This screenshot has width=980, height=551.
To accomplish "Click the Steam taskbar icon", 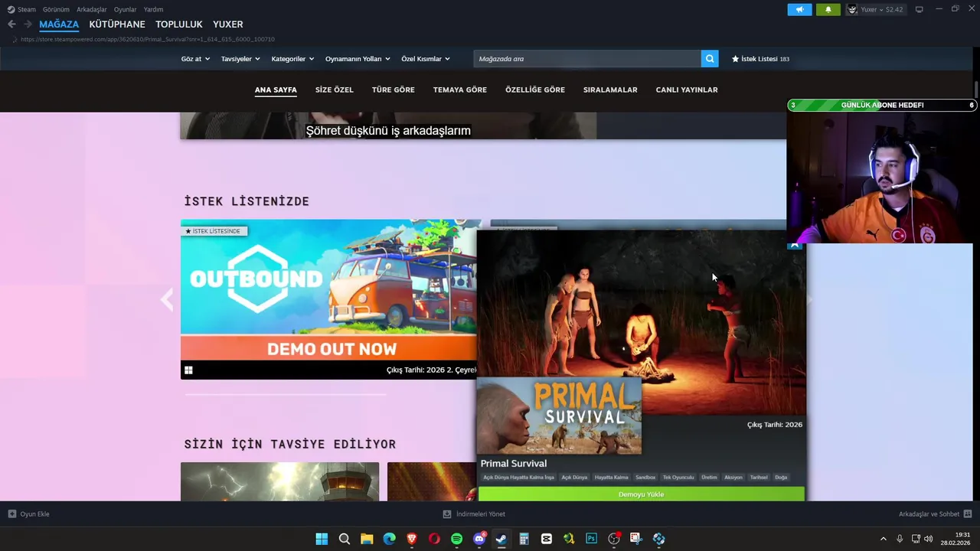I will tap(501, 539).
